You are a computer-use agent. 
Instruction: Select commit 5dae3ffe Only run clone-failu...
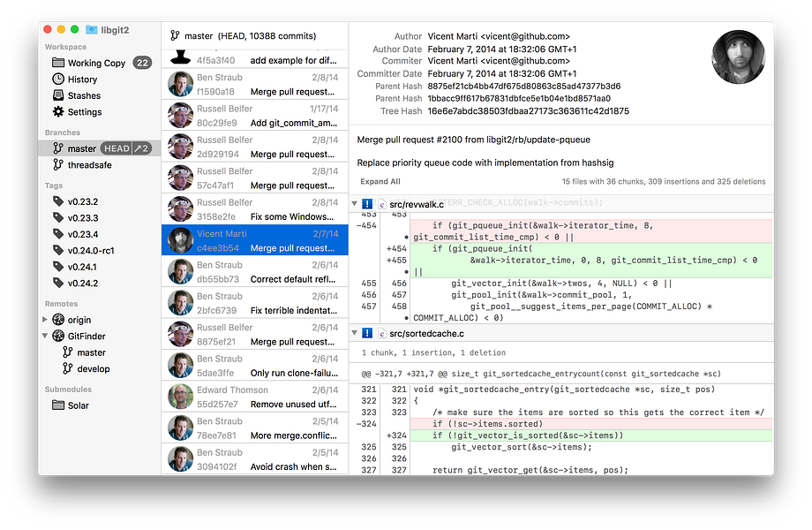(x=255, y=365)
